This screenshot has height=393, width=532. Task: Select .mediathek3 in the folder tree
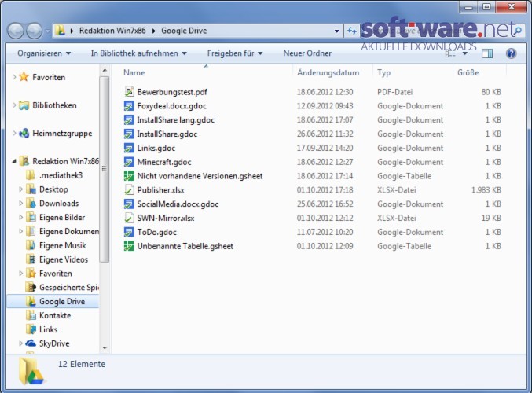pyautogui.click(x=61, y=175)
